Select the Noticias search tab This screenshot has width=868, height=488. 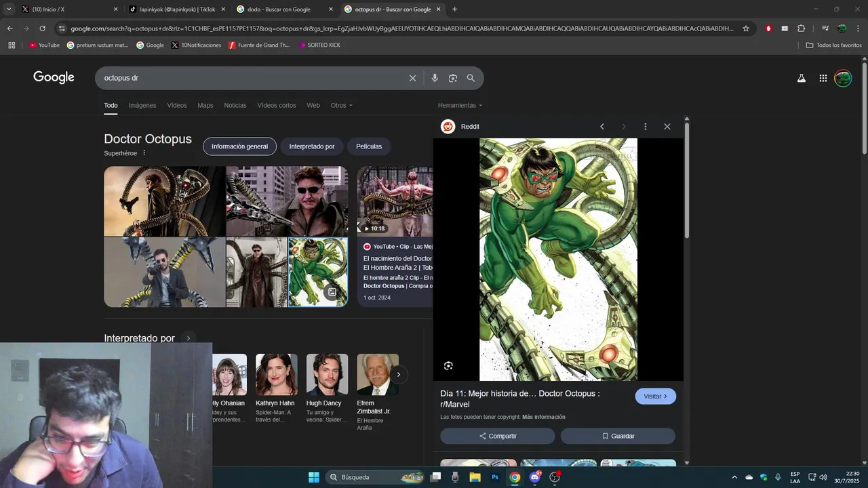coord(235,106)
